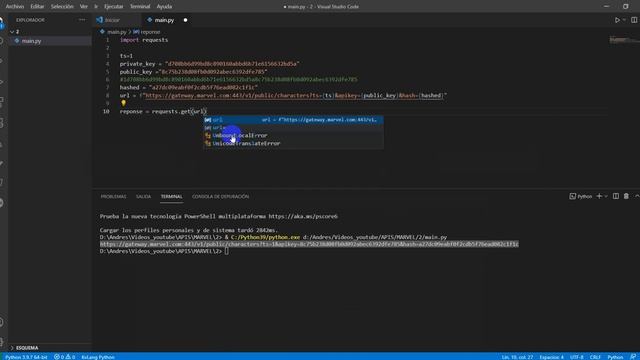Viewport: 640px width, 360px height.
Task: Run the Python file with the play icon
Action: (617, 20)
